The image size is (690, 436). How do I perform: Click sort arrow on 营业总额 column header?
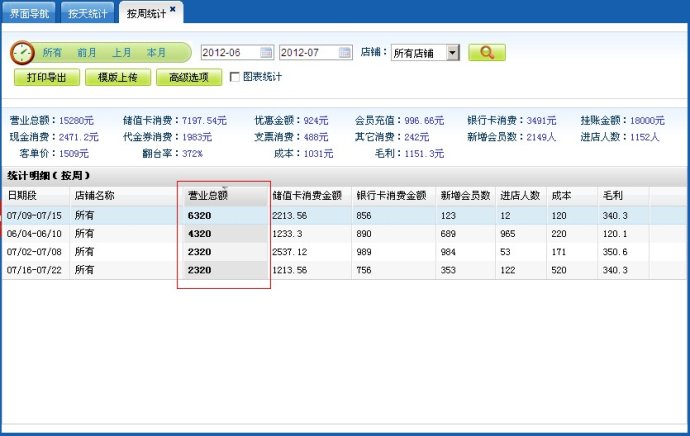[x=225, y=188]
